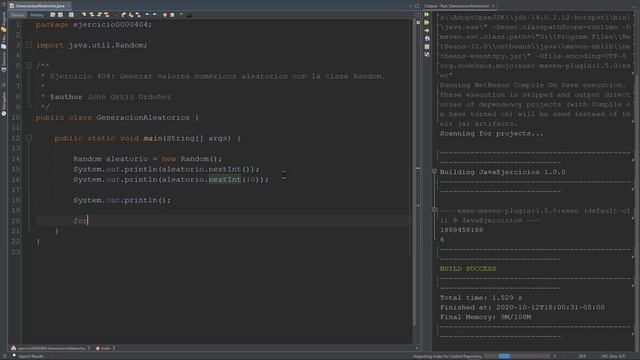This screenshot has height=360, width=640.
Task: Open the Projects panel from left sidebar
Action: click(x=4, y=22)
